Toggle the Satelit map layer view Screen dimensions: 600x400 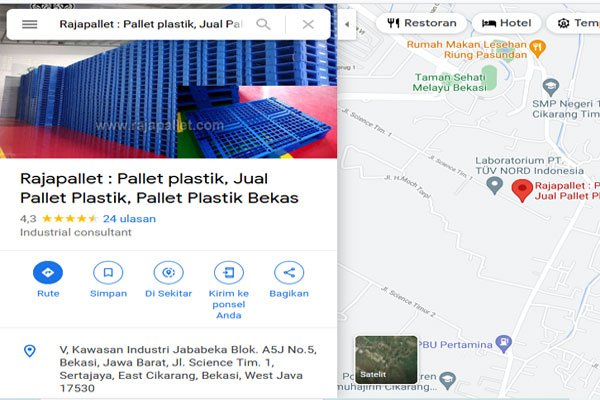385,359
